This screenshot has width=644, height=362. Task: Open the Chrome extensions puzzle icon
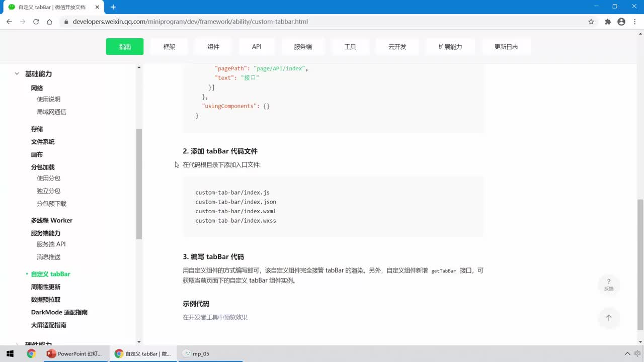click(608, 22)
